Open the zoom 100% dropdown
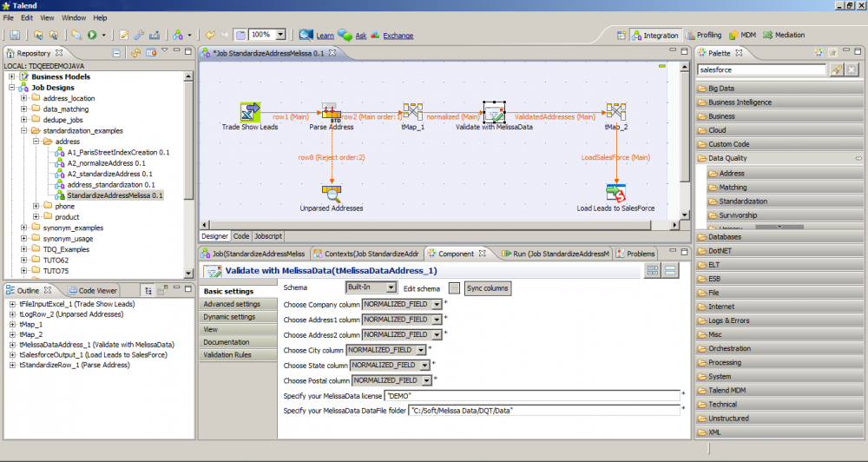Screen dimensions: 868x462 (x=280, y=35)
